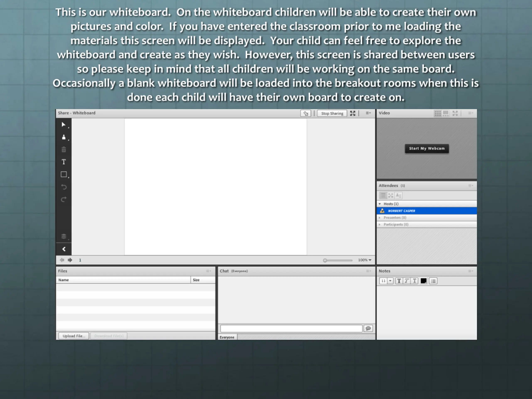Click the chat send message icon
This screenshot has width=532, height=399.
click(x=368, y=328)
